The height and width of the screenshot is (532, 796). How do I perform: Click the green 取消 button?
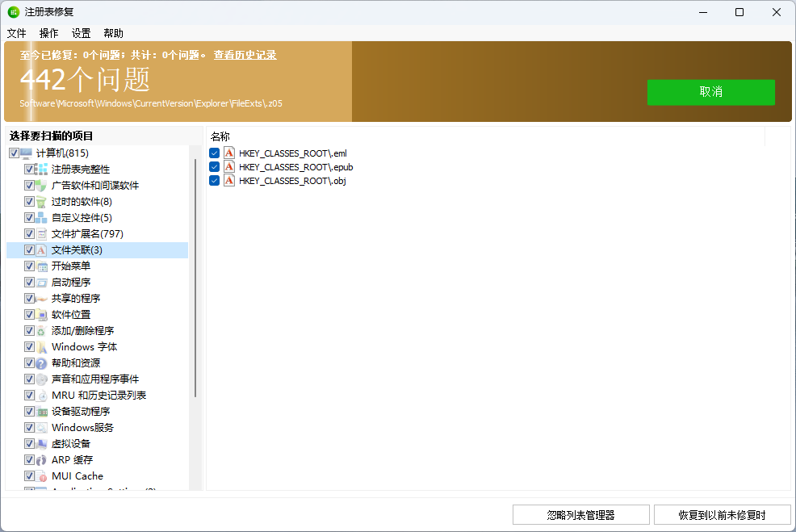710,92
